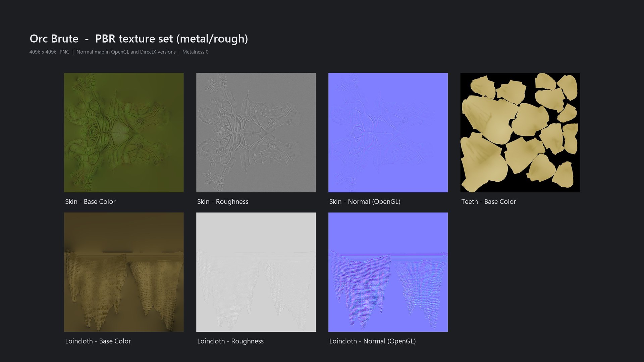The height and width of the screenshot is (362, 644).
Task: Click the Teeth Base Color texture
Action: click(x=520, y=132)
